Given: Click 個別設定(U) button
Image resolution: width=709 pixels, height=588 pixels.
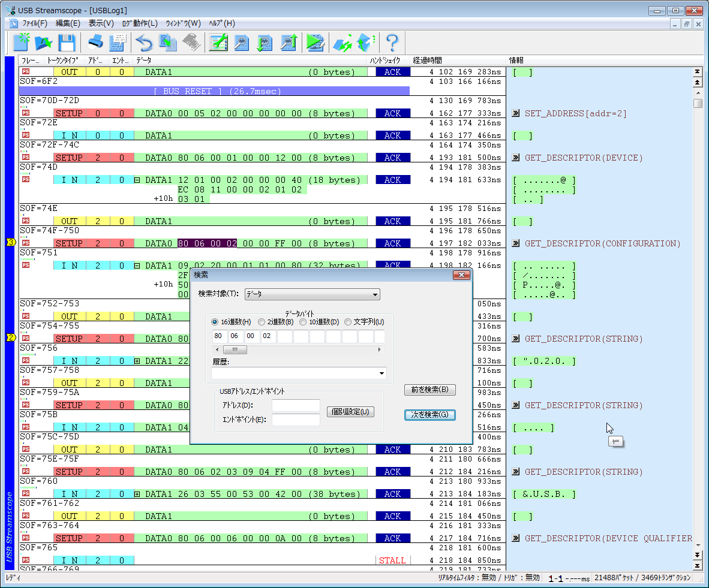Looking at the screenshot, I should (350, 412).
